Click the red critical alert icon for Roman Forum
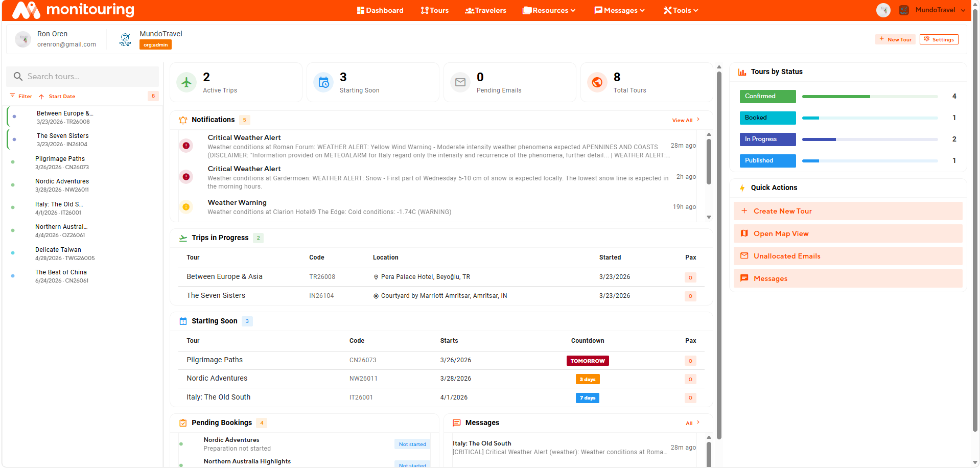Viewport: 980px width, 469px height. [x=186, y=146]
